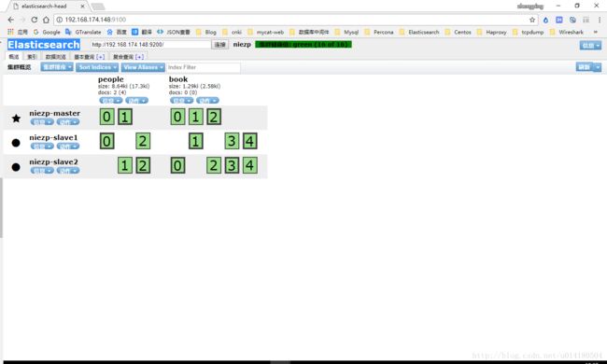Viewport: 607px width, 364px height.
Task: Open the actions dropdown under the book index
Action: point(207,101)
